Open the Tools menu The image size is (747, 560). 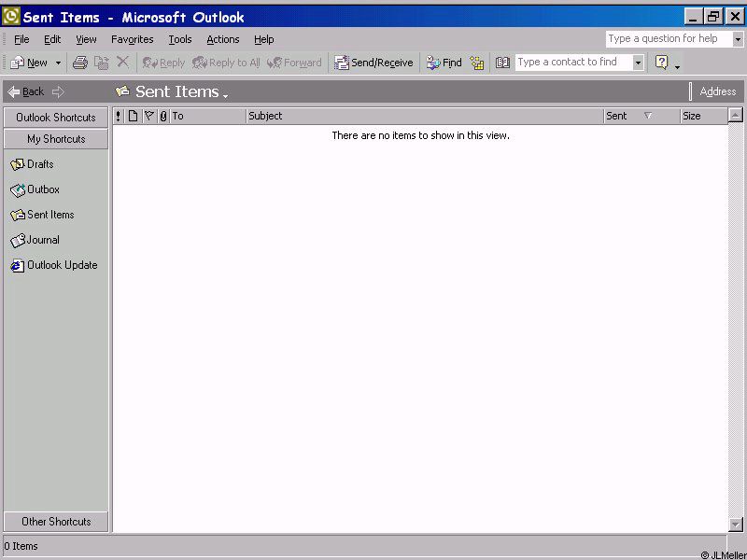(180, 39)
